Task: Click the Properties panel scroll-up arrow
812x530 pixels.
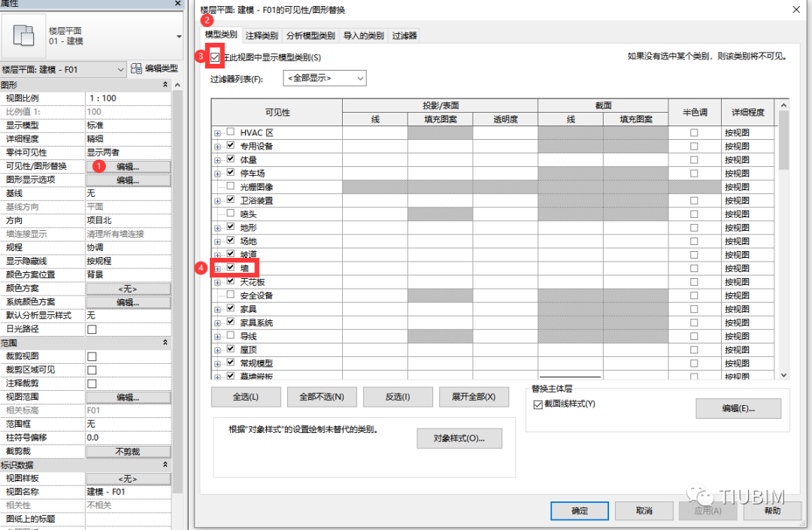Action: pos(177,85)
